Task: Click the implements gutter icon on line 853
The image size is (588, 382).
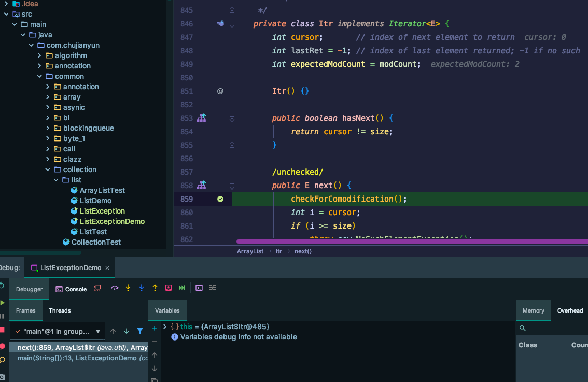Action: (202, 118)
